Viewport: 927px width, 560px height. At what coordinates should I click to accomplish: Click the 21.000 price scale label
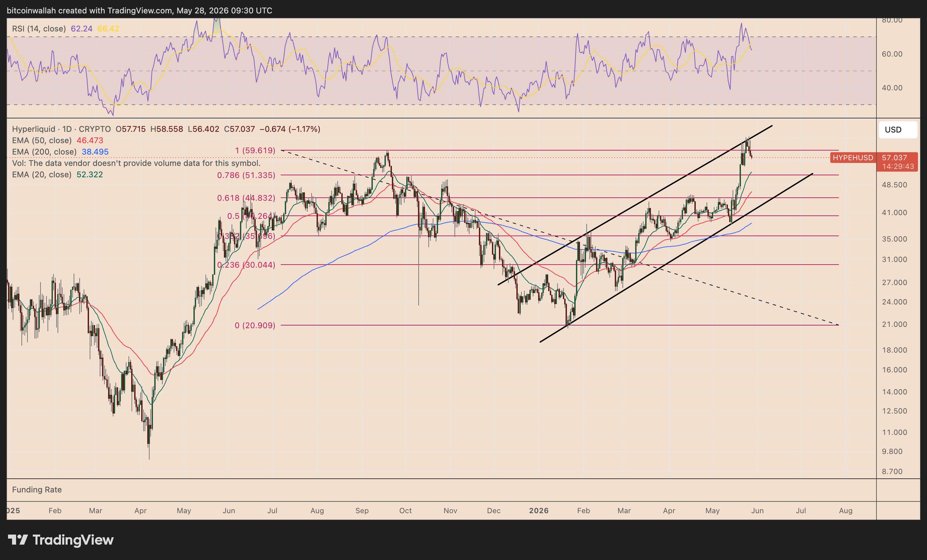coord(894,324)
